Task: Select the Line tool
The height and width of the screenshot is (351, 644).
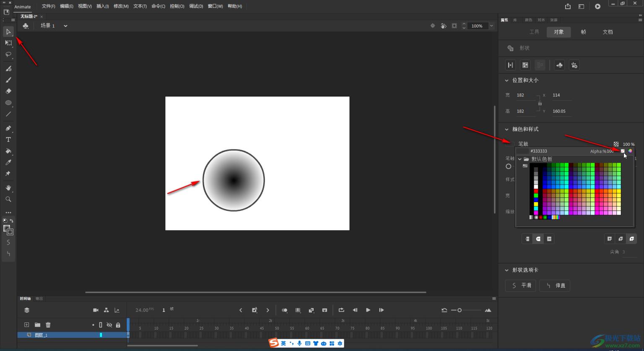Action: [x=8, y=114]
